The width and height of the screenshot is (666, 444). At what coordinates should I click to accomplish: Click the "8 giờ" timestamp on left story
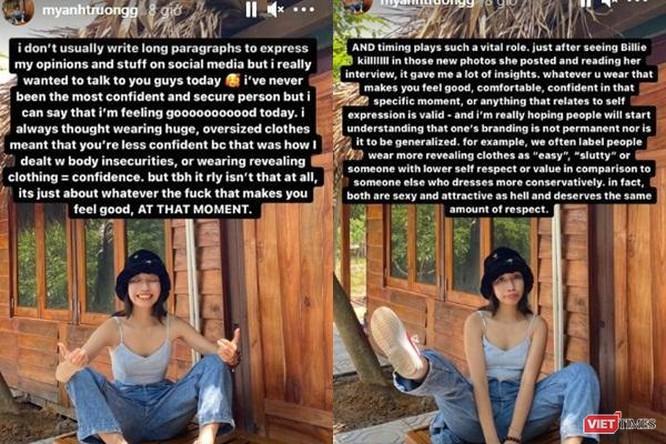coord(164,11)
